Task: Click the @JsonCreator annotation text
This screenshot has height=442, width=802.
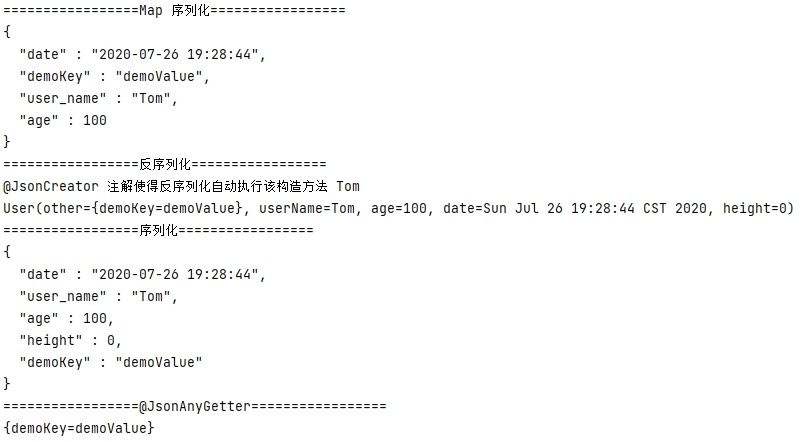Action: (51, 186)
